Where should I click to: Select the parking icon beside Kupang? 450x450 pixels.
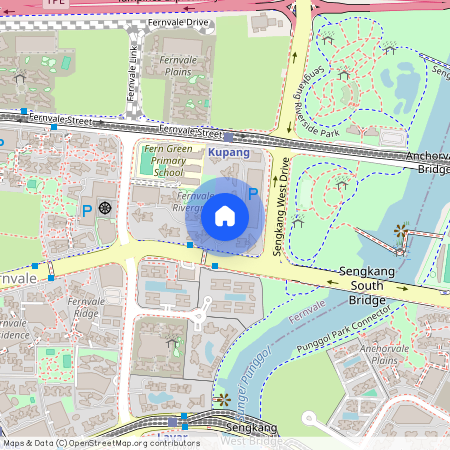point(253,194)
